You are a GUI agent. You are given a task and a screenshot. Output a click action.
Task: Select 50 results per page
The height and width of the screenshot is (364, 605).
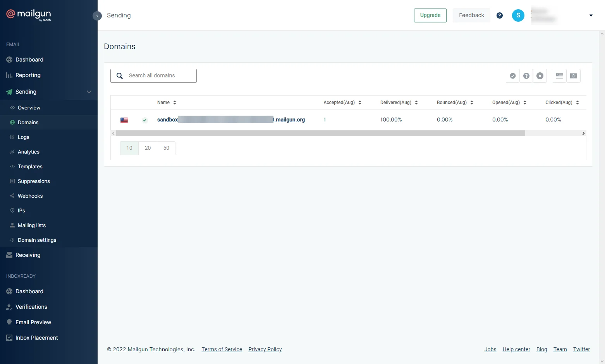[166, 148]
